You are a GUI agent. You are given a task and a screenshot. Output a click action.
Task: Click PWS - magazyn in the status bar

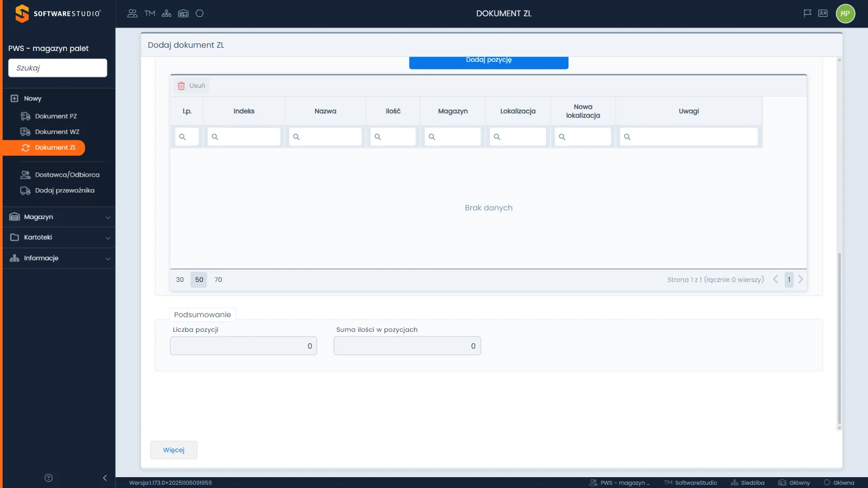click(x=620, y=483)
